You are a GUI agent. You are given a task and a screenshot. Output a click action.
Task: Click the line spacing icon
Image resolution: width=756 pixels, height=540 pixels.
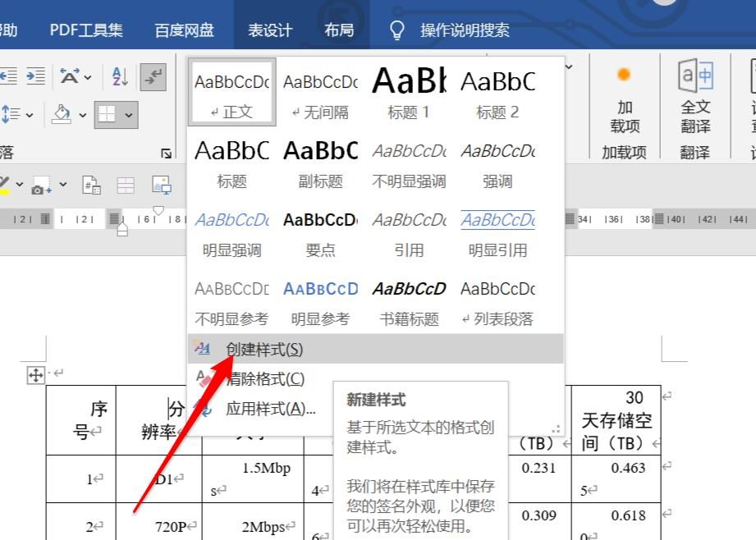[x=11, y=113]
